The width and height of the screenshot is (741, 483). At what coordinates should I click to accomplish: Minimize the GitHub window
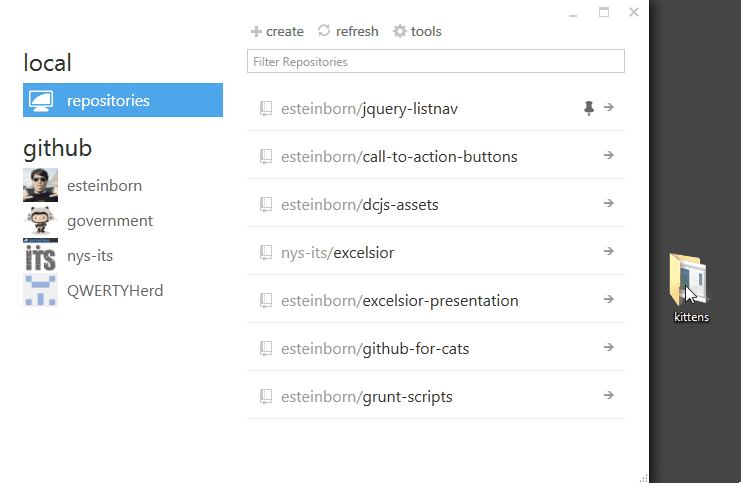click(573, 16)
